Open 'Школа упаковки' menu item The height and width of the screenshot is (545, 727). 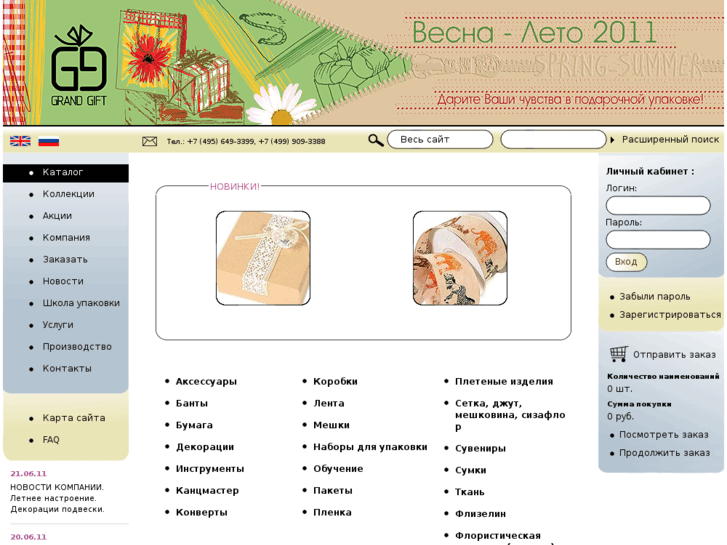[81, 303]
